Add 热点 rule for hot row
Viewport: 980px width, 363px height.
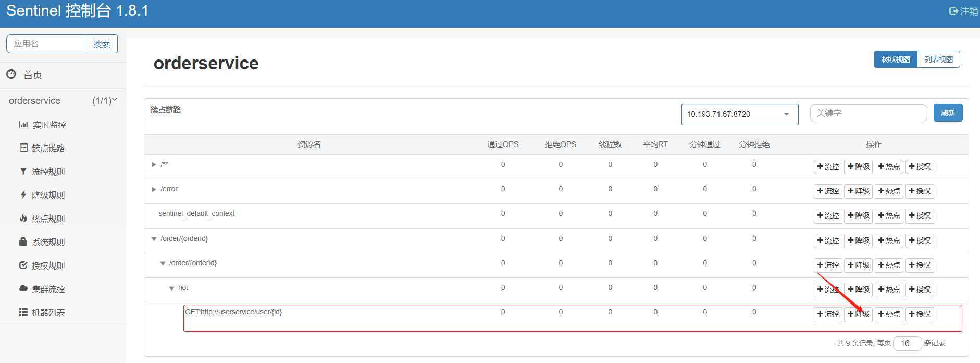(x=889, y=289)
